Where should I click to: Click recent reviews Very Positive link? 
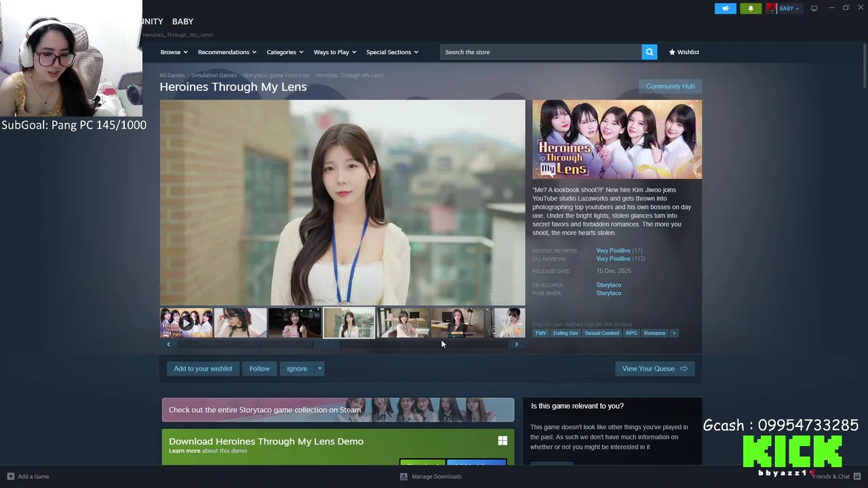(x=613, y=250)
